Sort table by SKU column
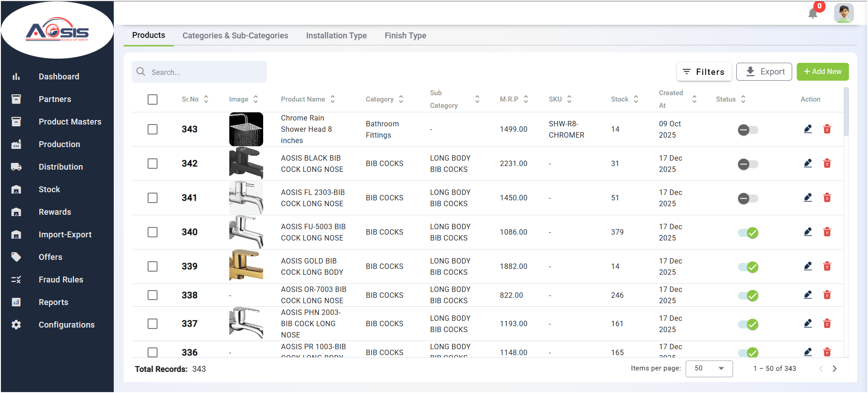This screenshot has height=393, width=868. (x=569, y=99)
